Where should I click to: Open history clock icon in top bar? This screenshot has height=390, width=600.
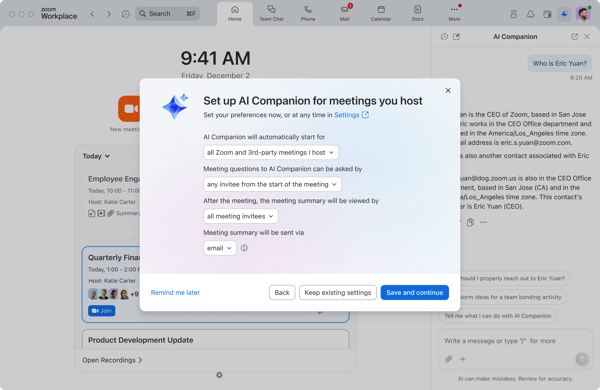point(126,14)
